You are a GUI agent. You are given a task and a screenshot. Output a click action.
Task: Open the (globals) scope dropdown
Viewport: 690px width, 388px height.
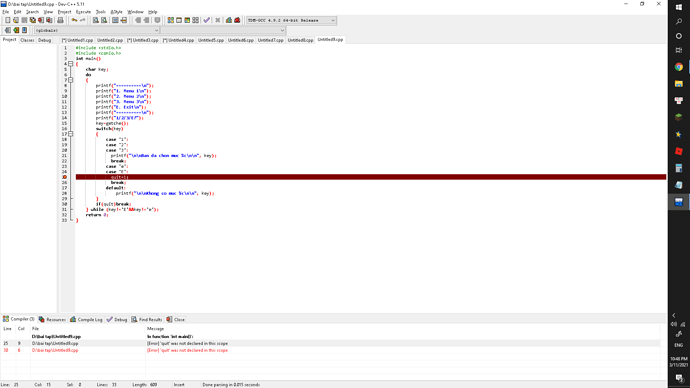(97, 30)
